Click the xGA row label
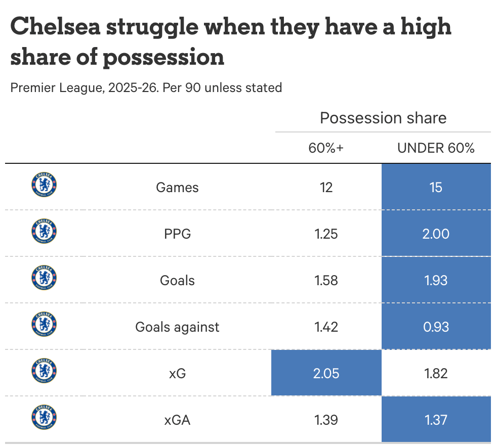The image size is (496, 448). click(x=177, y=420)
